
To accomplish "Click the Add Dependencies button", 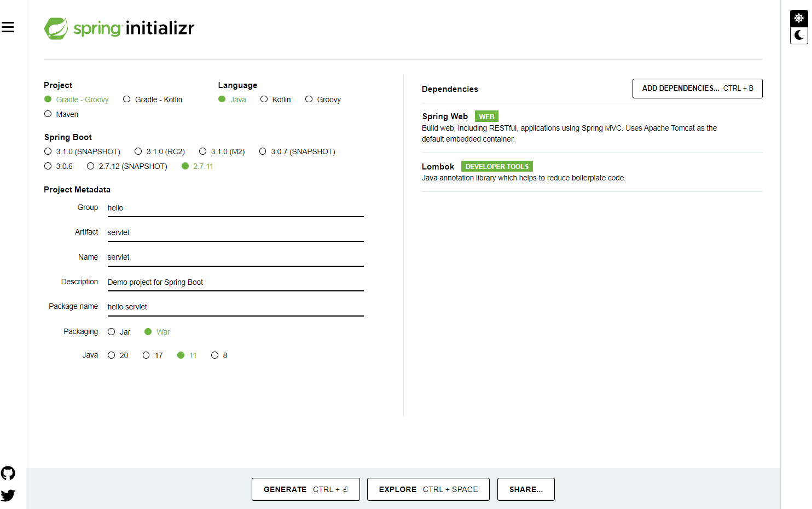I will pyautogui.click(x=697, y=89).
